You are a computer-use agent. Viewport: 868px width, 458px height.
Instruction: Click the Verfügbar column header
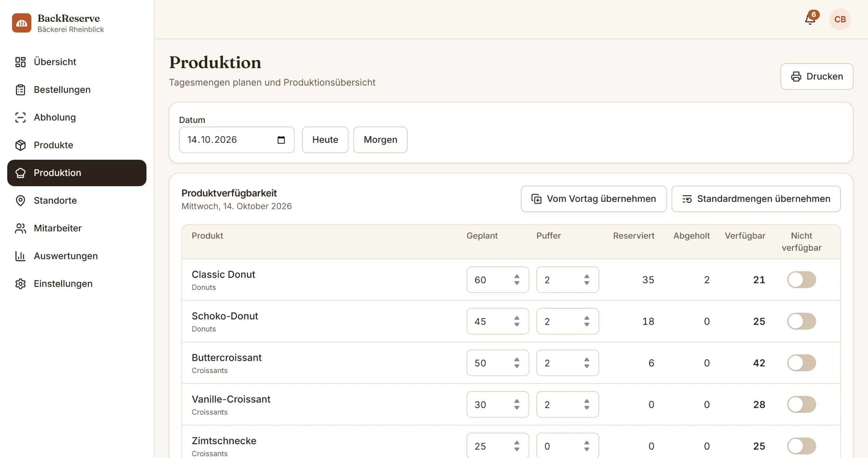click(x=745, y=236)
